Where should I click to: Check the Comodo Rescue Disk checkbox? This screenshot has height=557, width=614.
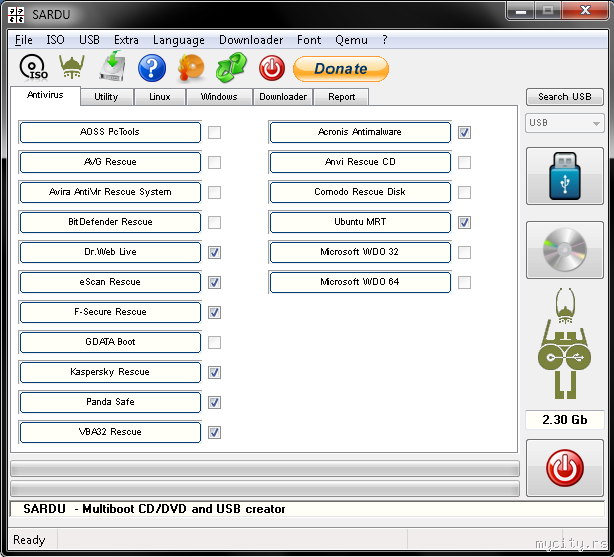tap(464, 192)
